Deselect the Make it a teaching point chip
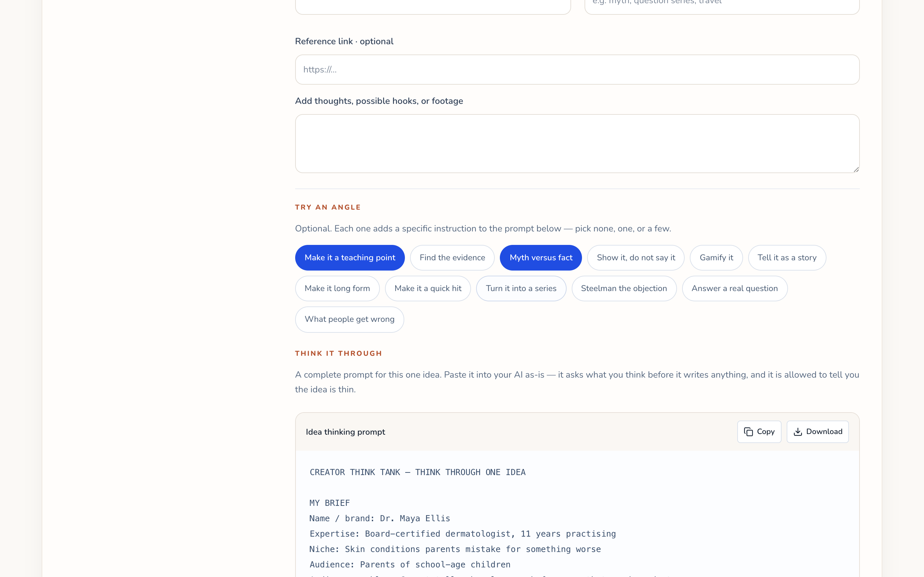This screenshot has height=577, width=924. pos(350,258)
